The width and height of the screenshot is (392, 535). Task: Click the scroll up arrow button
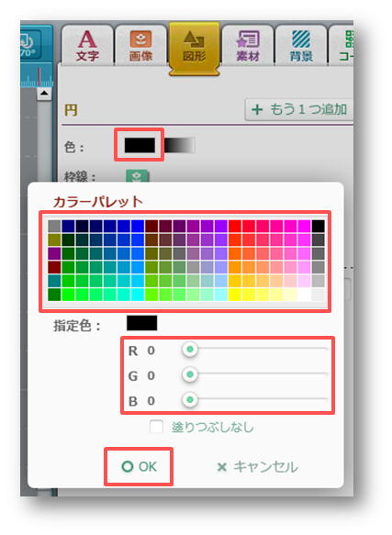click(x=44, y=94)
